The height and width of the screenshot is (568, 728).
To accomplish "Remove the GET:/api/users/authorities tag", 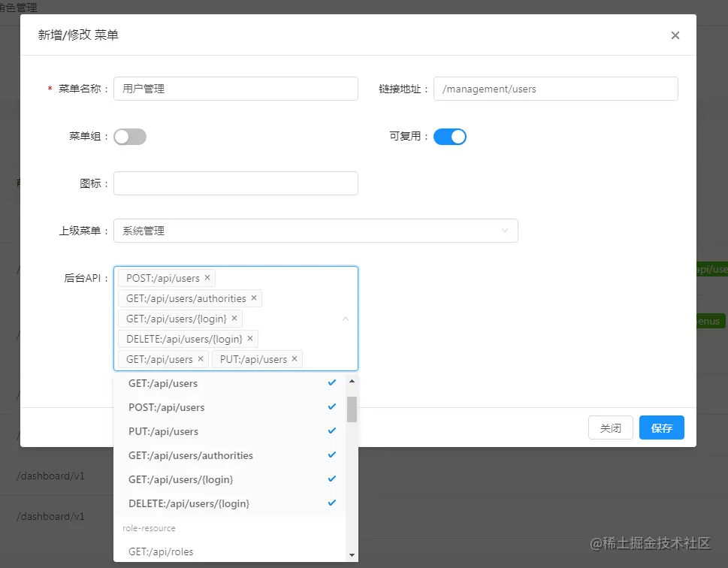I will point(254,298).
